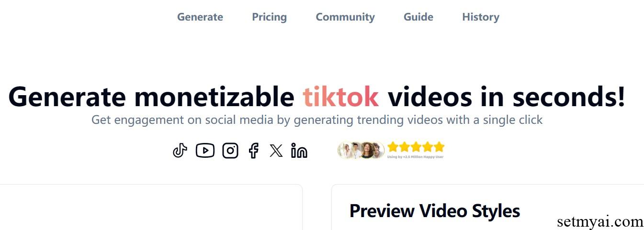The width and height of the screenshot is (644, 230).
Task: View the History tab
Action: (x=481, y=17)
